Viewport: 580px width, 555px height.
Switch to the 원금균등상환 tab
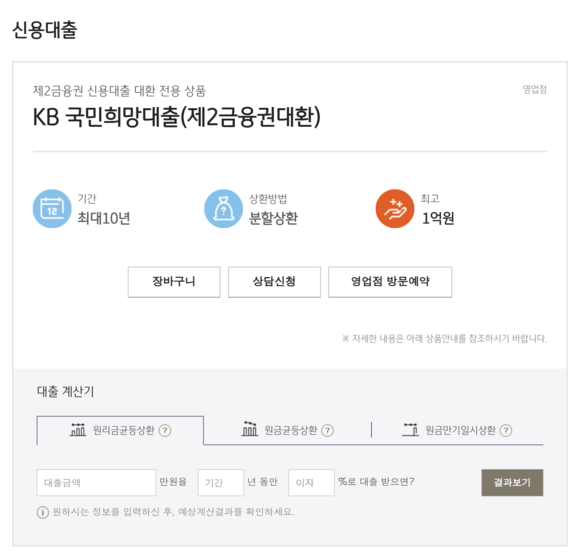tap(287, 430)
